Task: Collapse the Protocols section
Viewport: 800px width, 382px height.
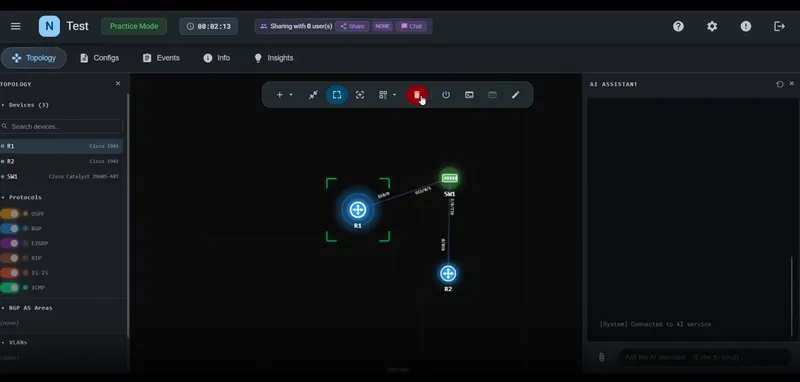Action: (21, 197)
